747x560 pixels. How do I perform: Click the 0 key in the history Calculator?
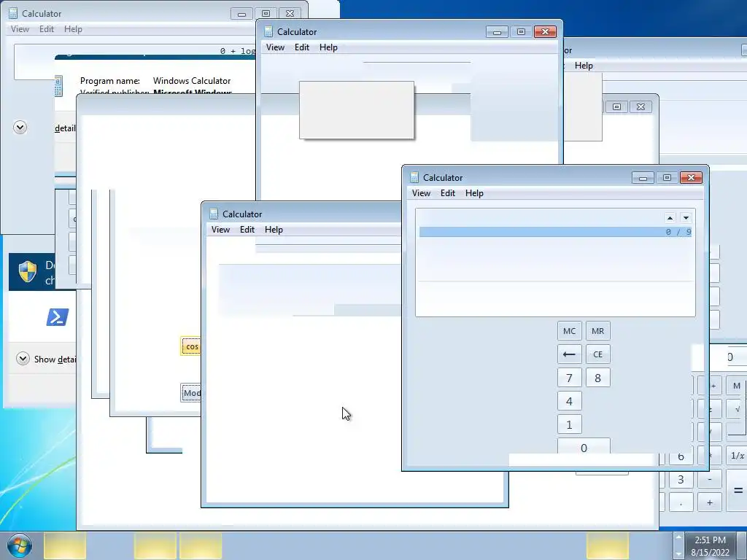tap(584, 446)
